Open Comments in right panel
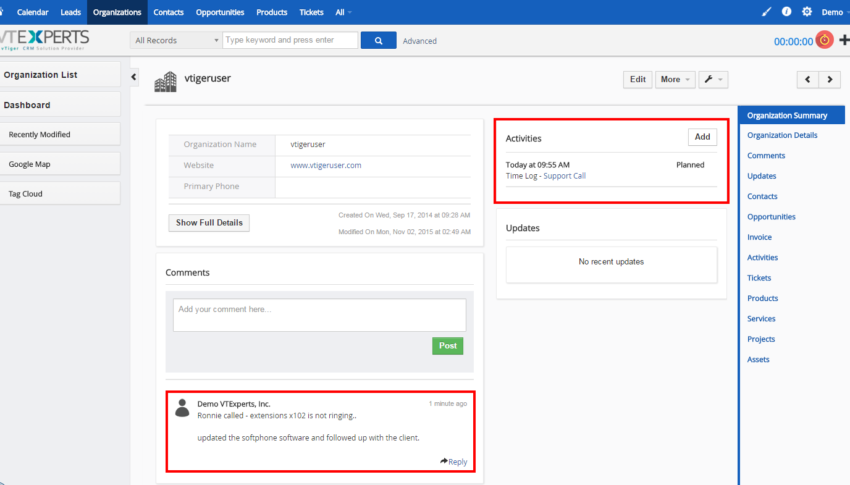The width and height of the screenshot is (850, 485). pos(766,156)
